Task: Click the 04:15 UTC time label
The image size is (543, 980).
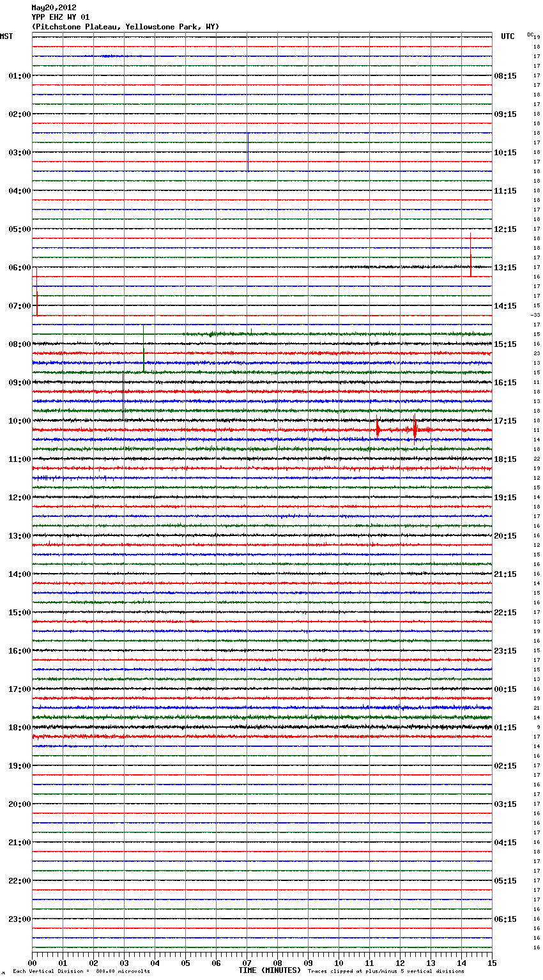Action: coord(505,843)
